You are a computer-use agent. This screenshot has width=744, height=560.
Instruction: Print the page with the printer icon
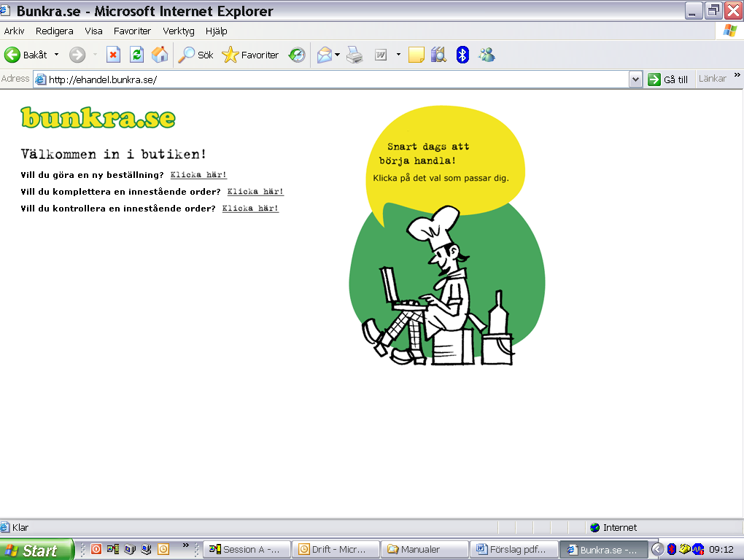point(354,55)
